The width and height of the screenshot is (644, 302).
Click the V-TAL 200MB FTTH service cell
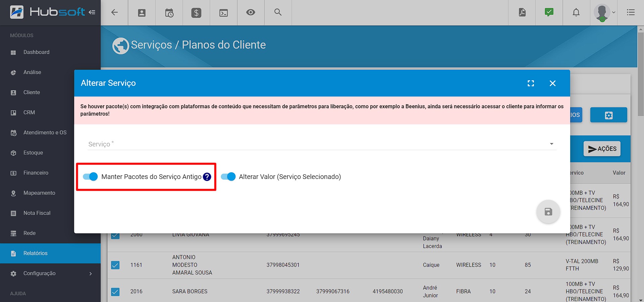point(582,265)
